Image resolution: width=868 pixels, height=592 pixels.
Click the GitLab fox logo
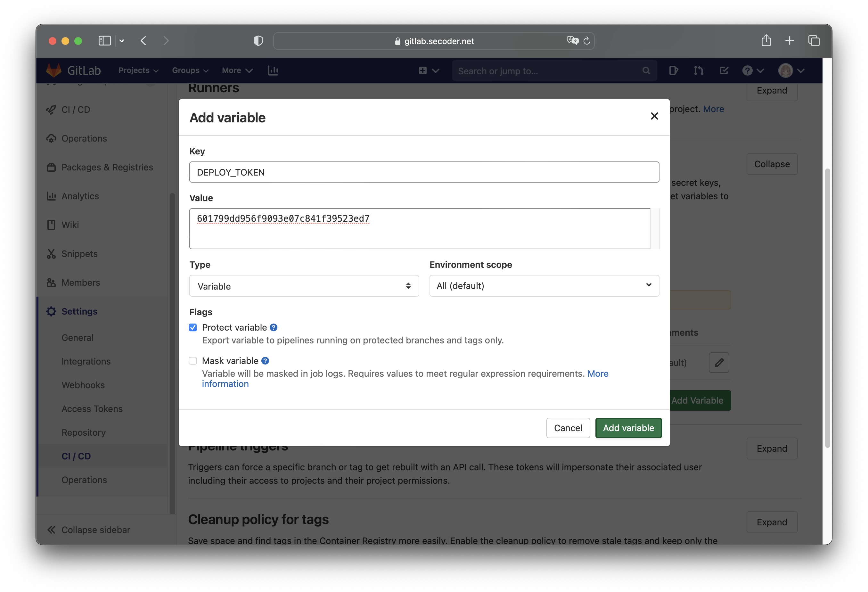(x=54, y=70)
